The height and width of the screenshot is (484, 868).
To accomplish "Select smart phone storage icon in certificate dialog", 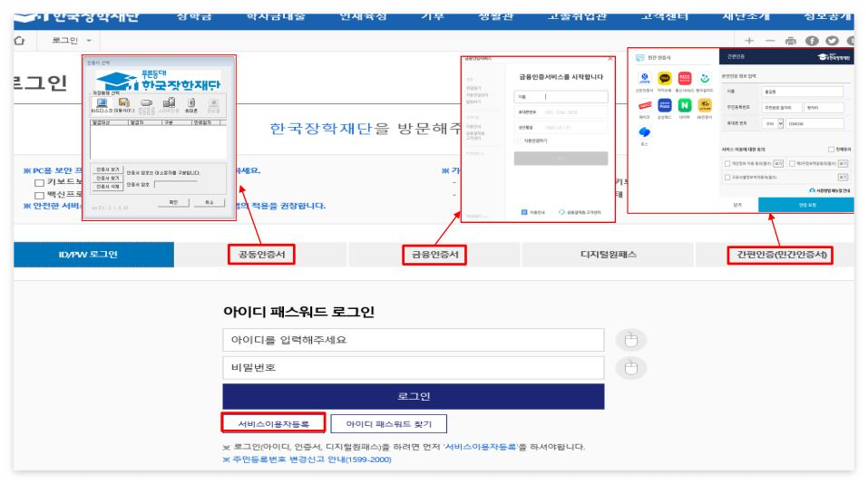I will (x=169, y=104).
